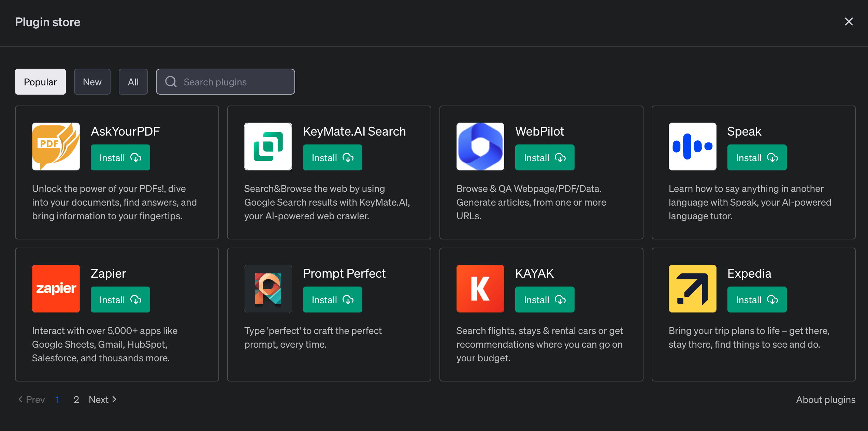Install the Expedia plugin
This screenshot has height=431, width=868.
pos(757,300)
